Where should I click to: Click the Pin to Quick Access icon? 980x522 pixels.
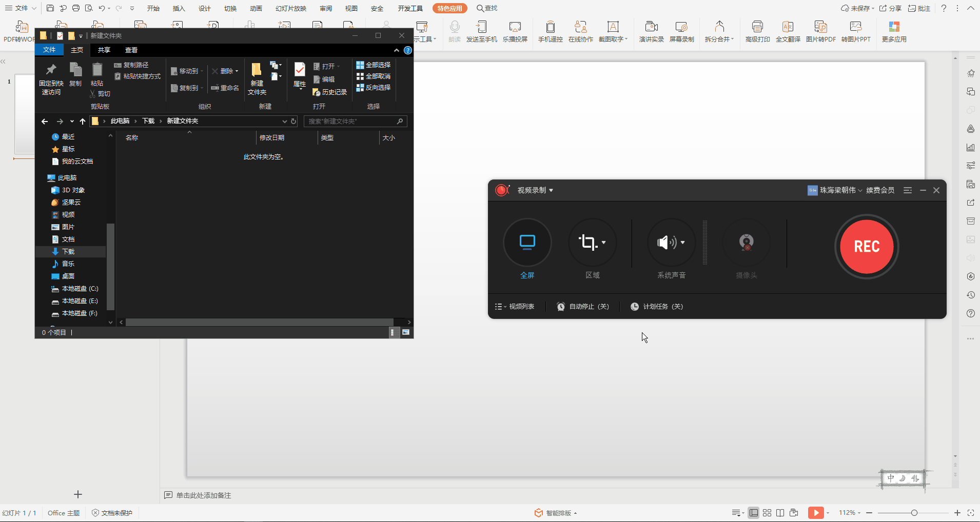(x=51, y=79)
